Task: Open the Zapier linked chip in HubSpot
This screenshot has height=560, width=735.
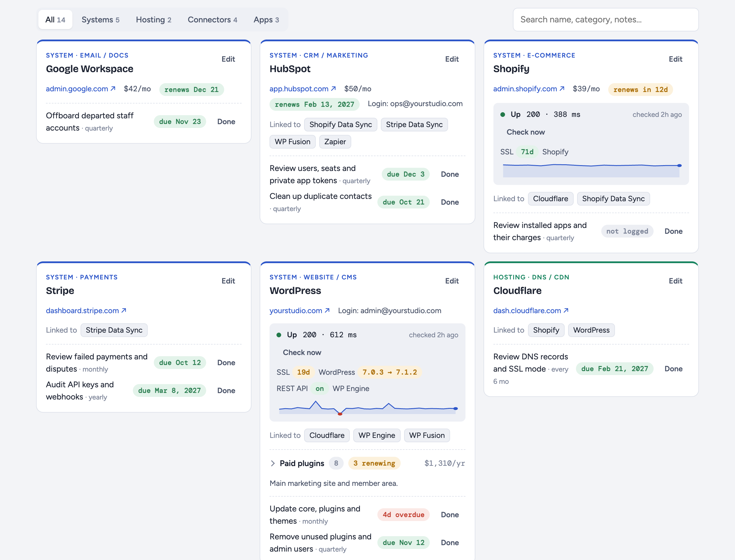Action: [x=335, y=142]
